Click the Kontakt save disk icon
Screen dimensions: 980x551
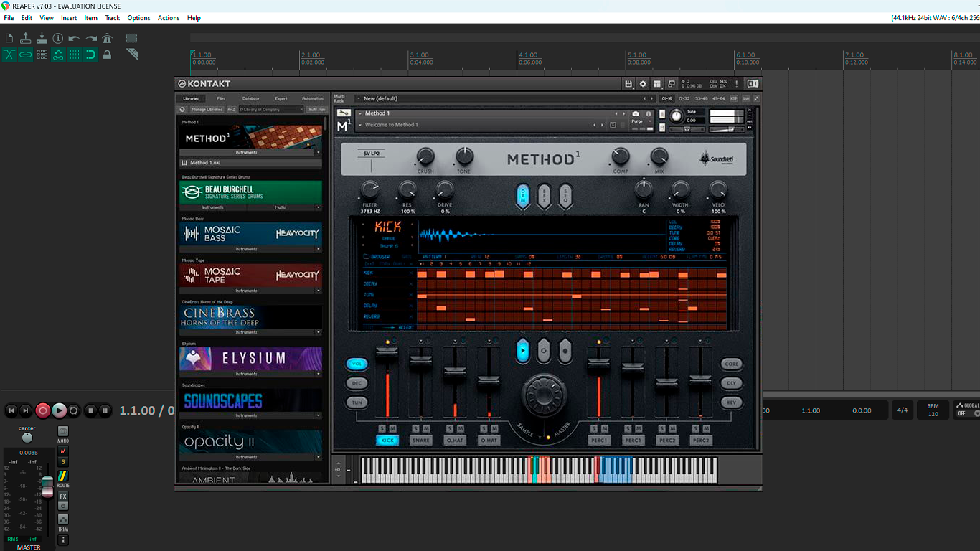click(x=628, y=84)
